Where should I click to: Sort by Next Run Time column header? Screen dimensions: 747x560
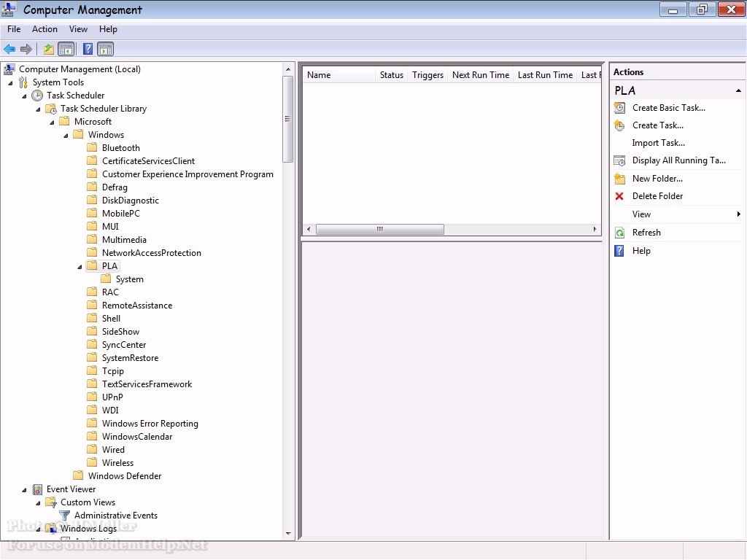pyautogui.click(x=480, y=75)
